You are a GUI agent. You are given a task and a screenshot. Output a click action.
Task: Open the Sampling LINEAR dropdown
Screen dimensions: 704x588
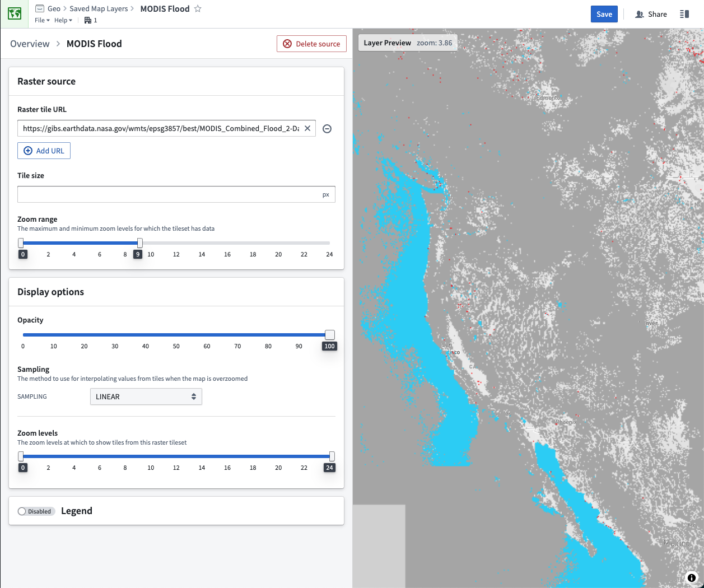coord(146,396)
